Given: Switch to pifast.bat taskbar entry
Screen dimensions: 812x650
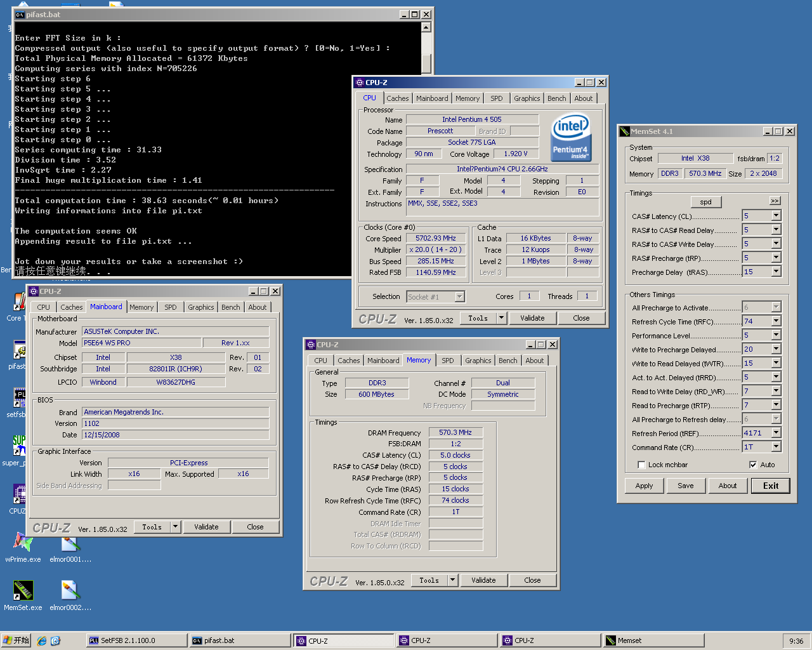Looking at the screenshot, I should click(x=240, y=640).
